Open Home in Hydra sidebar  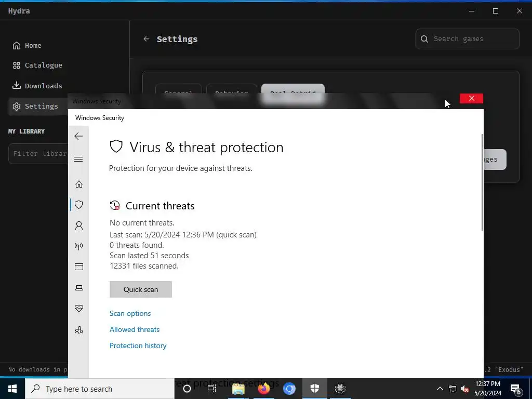[27, 46]
